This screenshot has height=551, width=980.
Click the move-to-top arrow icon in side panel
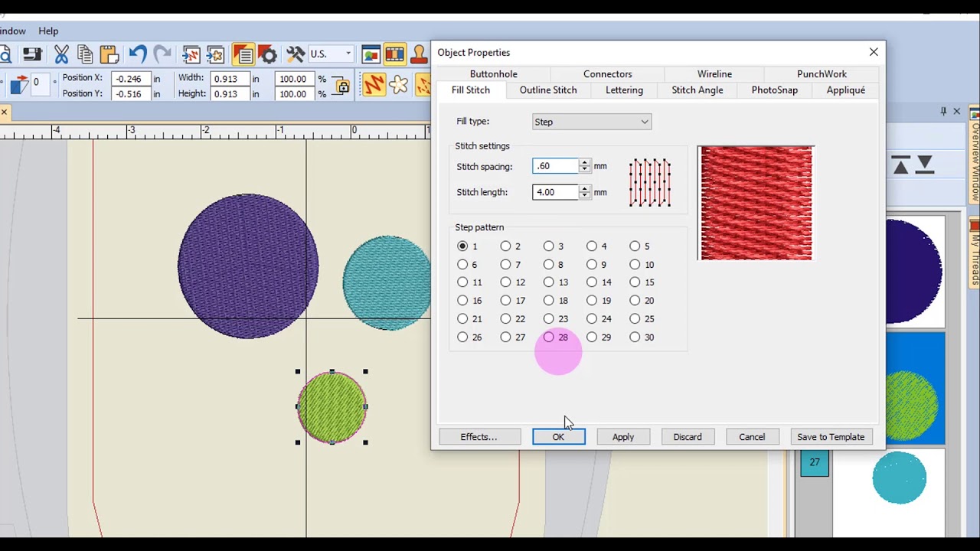901,165
